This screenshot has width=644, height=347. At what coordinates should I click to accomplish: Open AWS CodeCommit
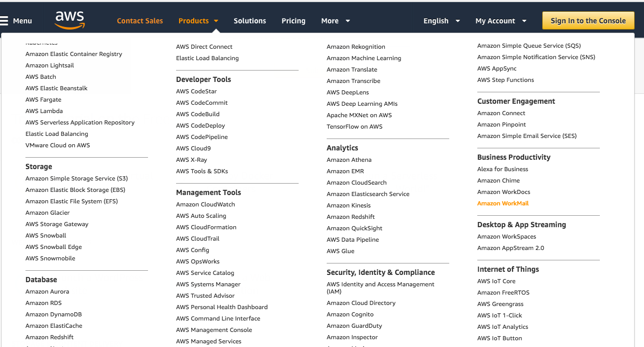(202, 103)
